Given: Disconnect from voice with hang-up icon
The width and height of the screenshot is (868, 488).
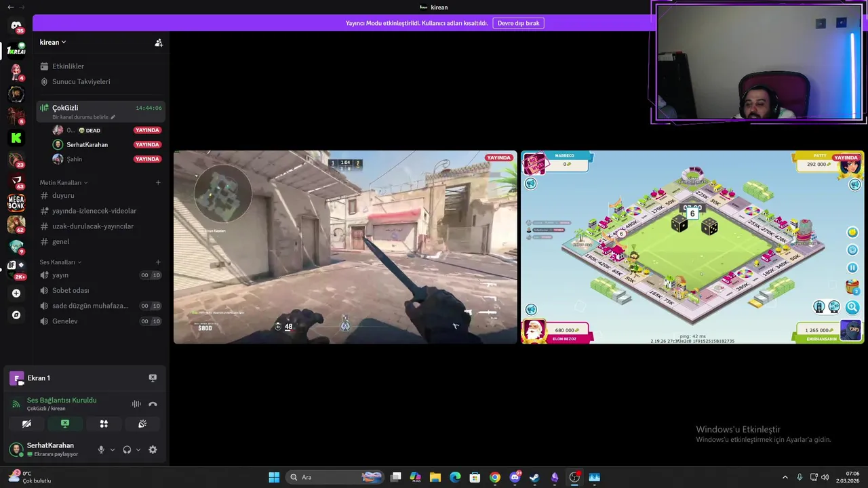Looking at the screenshot, I should pos(153,404).
